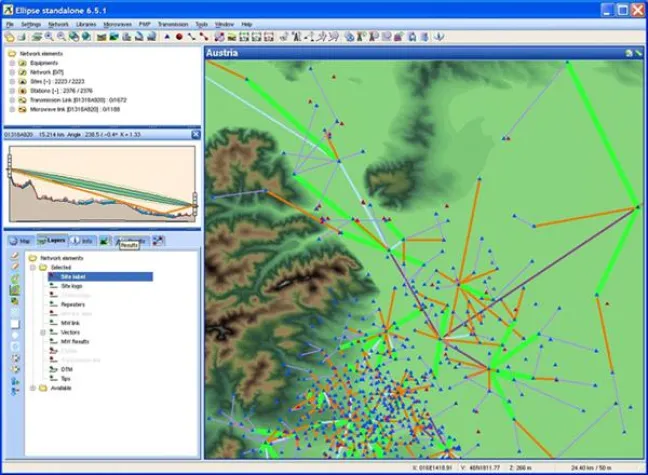
Task: Click the zoom in magnifier toolbar icon
Action: [x=49, y=37]
